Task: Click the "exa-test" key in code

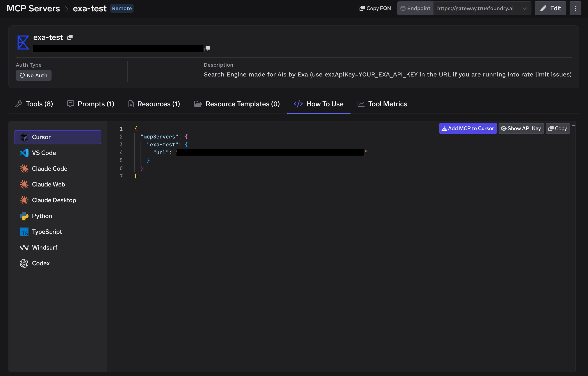Action: click(x=162, y=145)
